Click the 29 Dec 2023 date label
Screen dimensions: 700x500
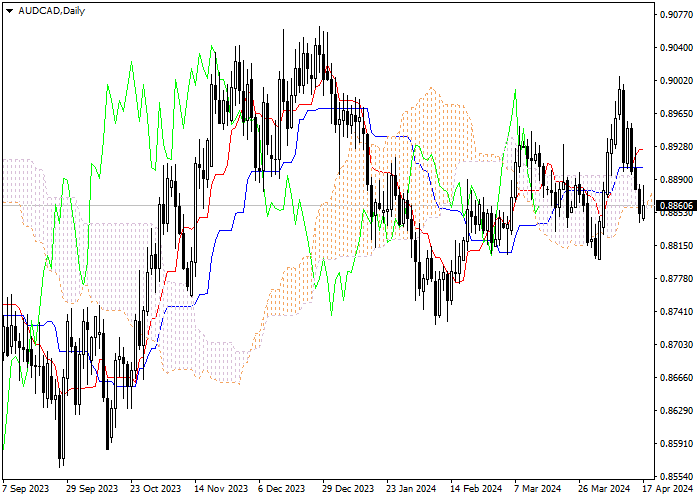[348, 489]
